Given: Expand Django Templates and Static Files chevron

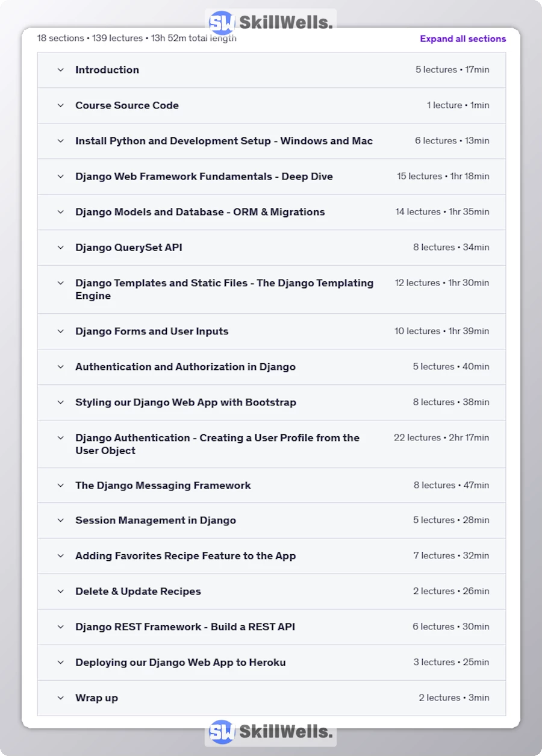Looking at the screenshot, I should [x=60, y=283].
